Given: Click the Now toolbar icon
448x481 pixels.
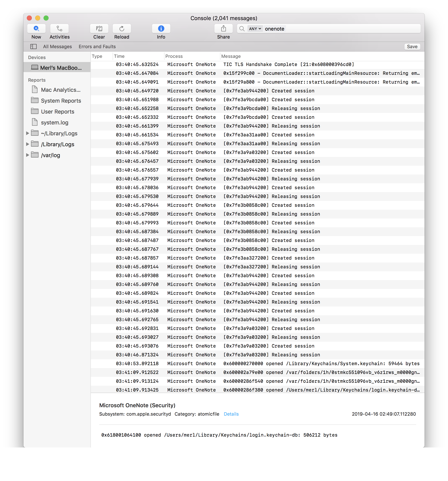Looking at the screenshot, I should click(36, 28).
